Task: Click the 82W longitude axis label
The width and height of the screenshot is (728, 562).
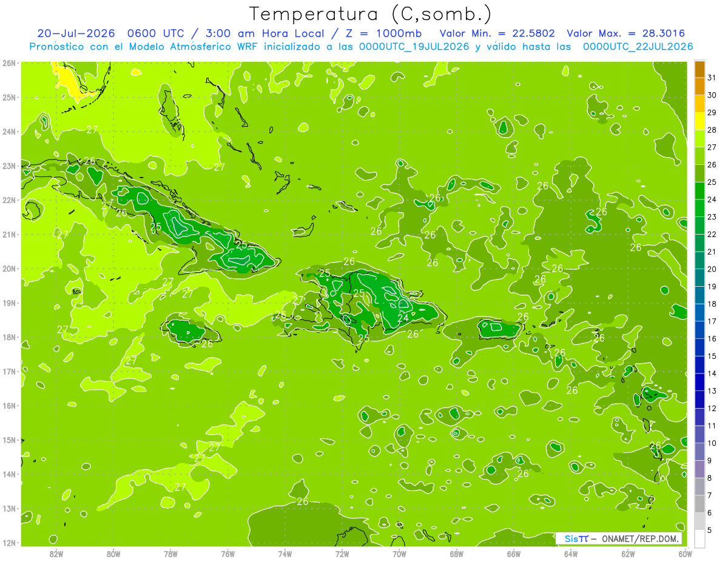Action: (56, 554)
